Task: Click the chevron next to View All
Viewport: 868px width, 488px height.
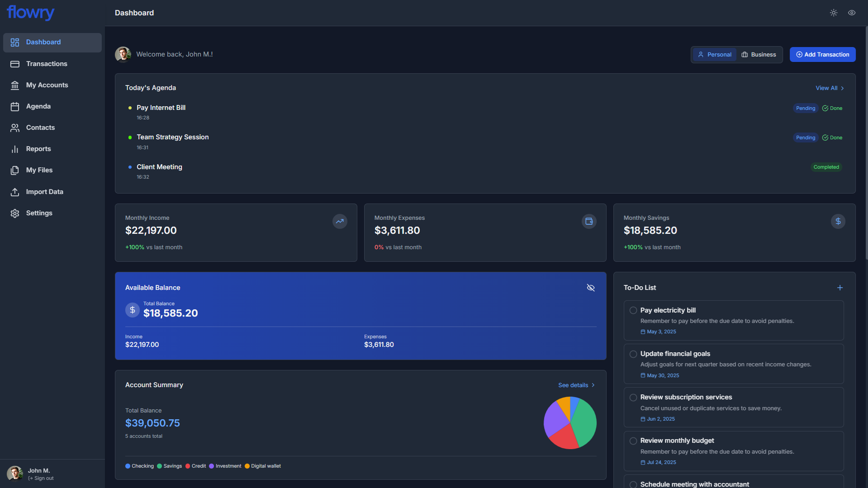Action: pos(842,88)
